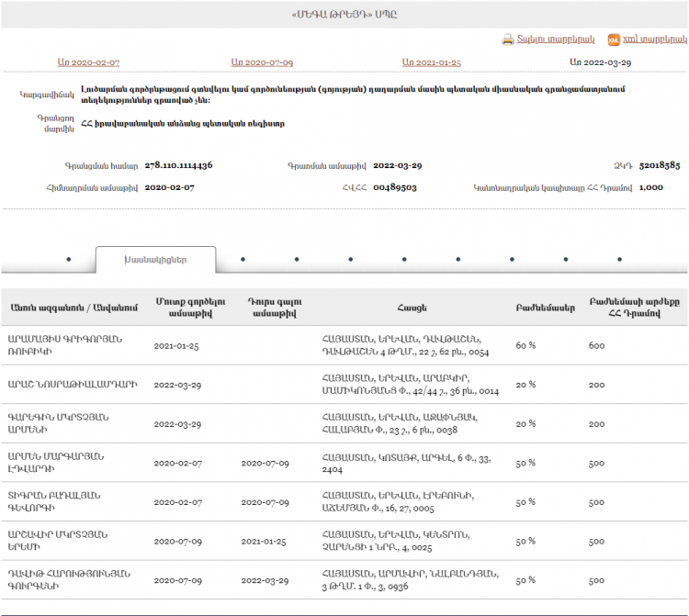Click the Բաժնեմասեր column header
This screenshot has height=616, width=689.
[546, 308]
